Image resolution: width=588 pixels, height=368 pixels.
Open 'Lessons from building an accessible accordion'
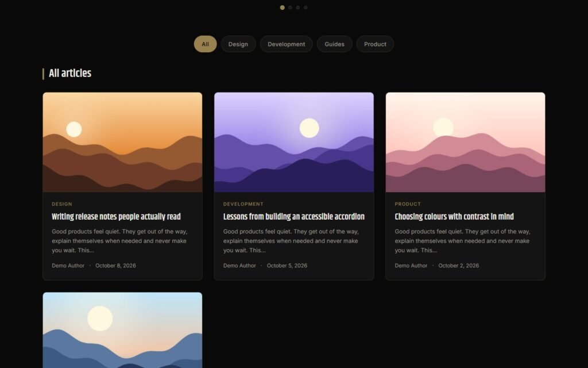tap(293, 217)
